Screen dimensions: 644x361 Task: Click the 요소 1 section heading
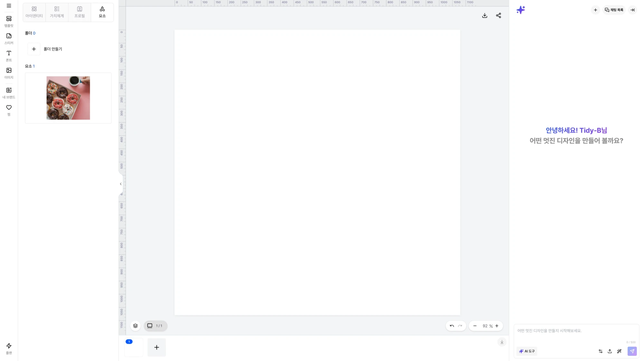click(x=30, y=66)
